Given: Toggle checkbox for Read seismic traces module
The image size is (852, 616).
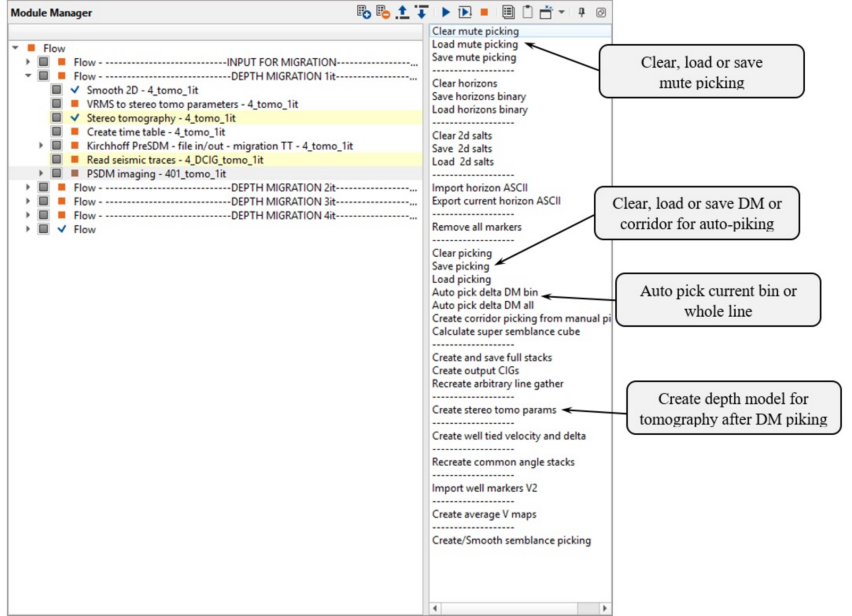Looking at the screenshot, I should pyautogui.click(x=56, y=160).
